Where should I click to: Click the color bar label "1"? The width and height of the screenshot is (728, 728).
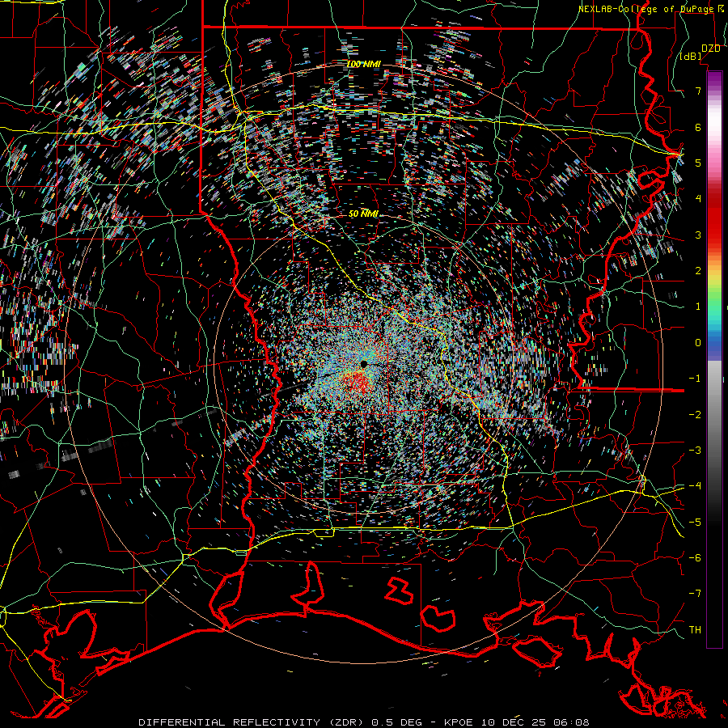[698, 307]
